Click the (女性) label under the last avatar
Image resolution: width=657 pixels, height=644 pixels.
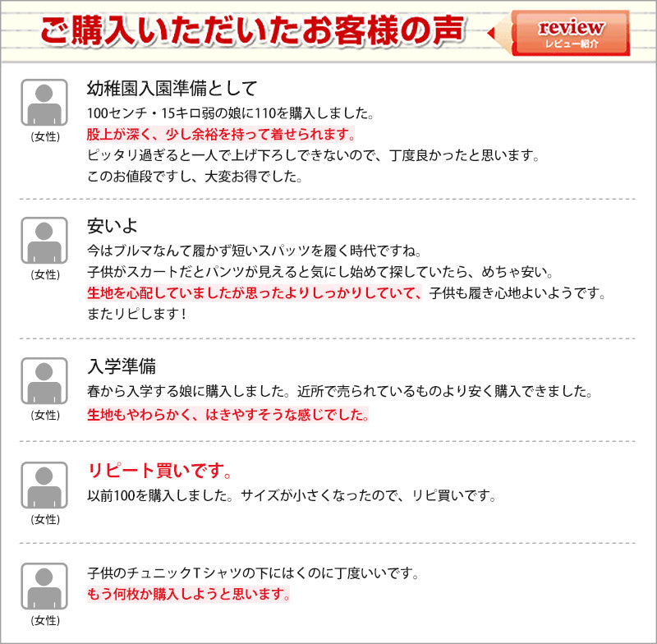(44, 620)
